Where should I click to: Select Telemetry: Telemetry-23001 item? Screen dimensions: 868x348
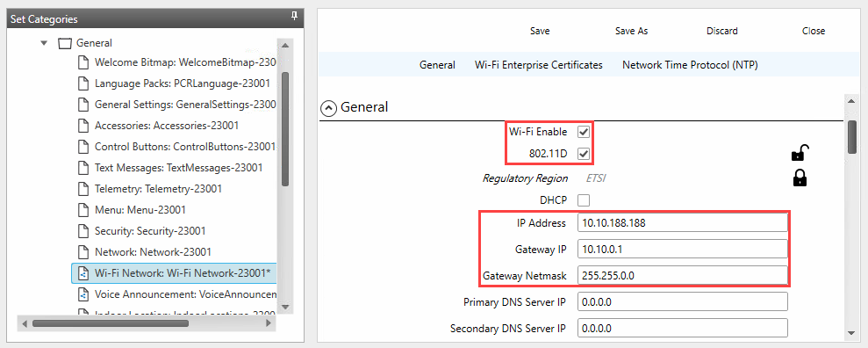pos(158,189)
